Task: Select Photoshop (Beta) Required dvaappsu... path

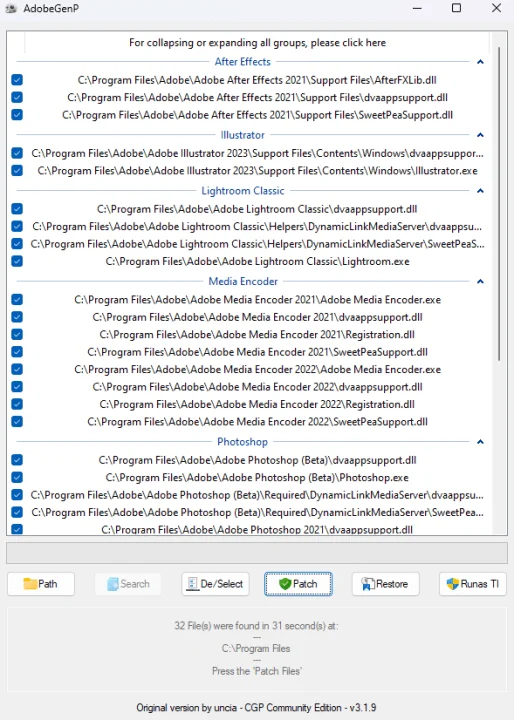Action: pyautogui.click(x=257, y=495)
